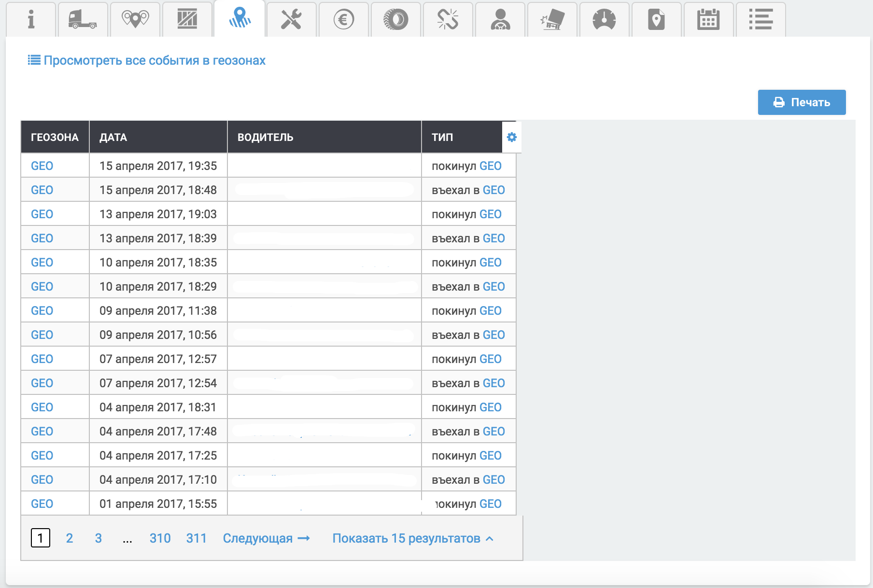Open the wrench and screwdriver maintenance tab

click(x=291, y=20)
